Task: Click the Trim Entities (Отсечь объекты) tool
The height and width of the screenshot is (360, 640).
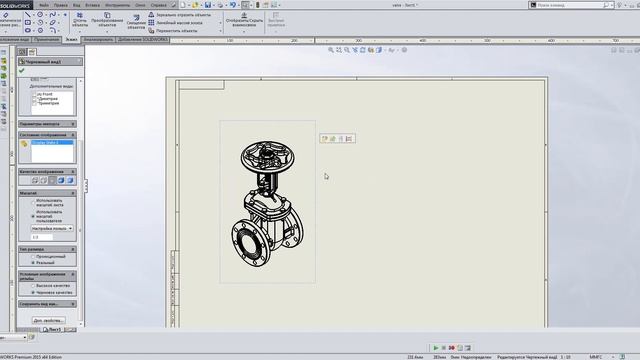Action: click(x=80, y=20)
